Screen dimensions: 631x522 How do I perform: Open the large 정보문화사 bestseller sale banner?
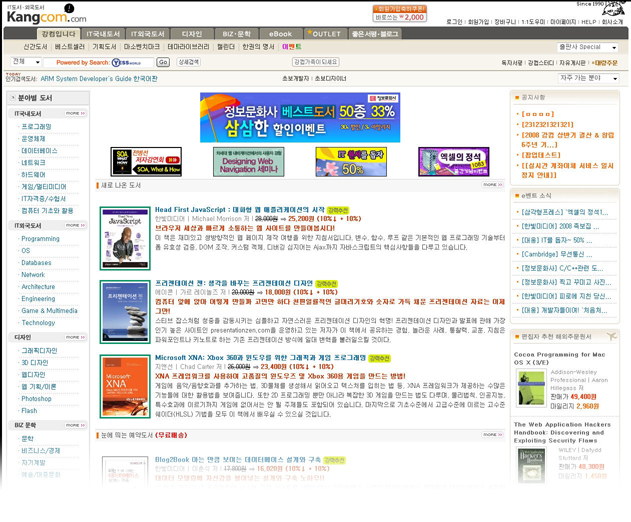[x=301, y=118]
